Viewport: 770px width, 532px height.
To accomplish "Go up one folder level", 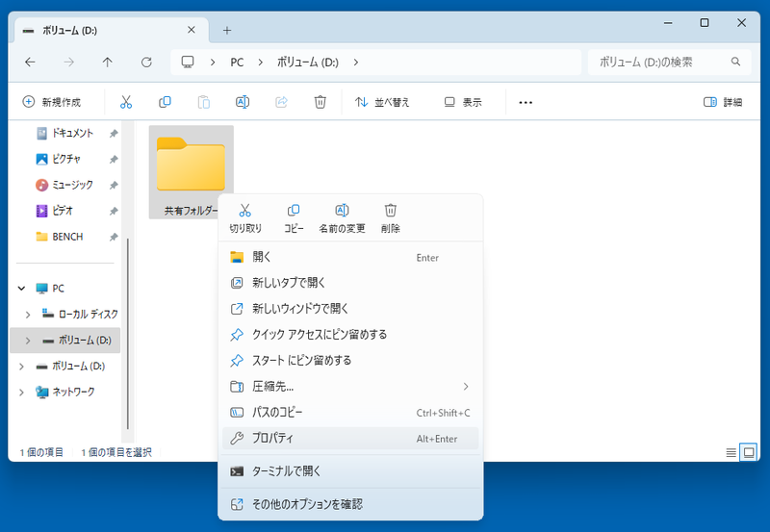I will [107, 62].
